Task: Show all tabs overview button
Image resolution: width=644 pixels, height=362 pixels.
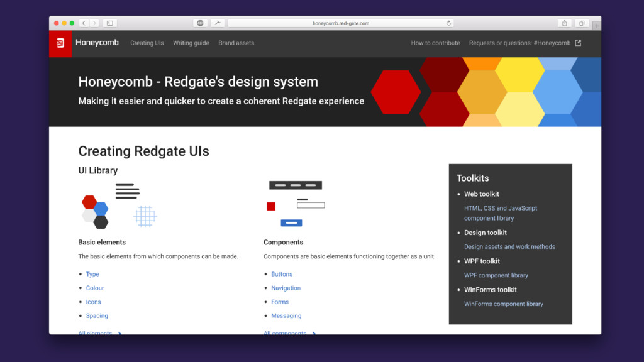Action: point(582,23)
